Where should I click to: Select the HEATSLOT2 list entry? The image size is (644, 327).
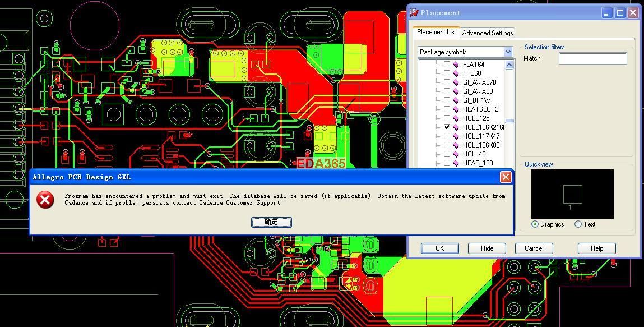(480, 109)
